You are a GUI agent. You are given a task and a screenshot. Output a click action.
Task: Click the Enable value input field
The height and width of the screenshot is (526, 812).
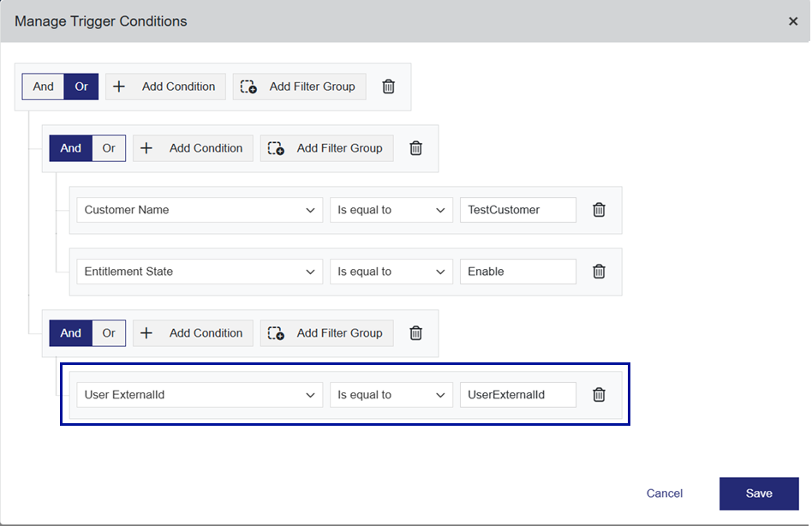click(517, 272)
